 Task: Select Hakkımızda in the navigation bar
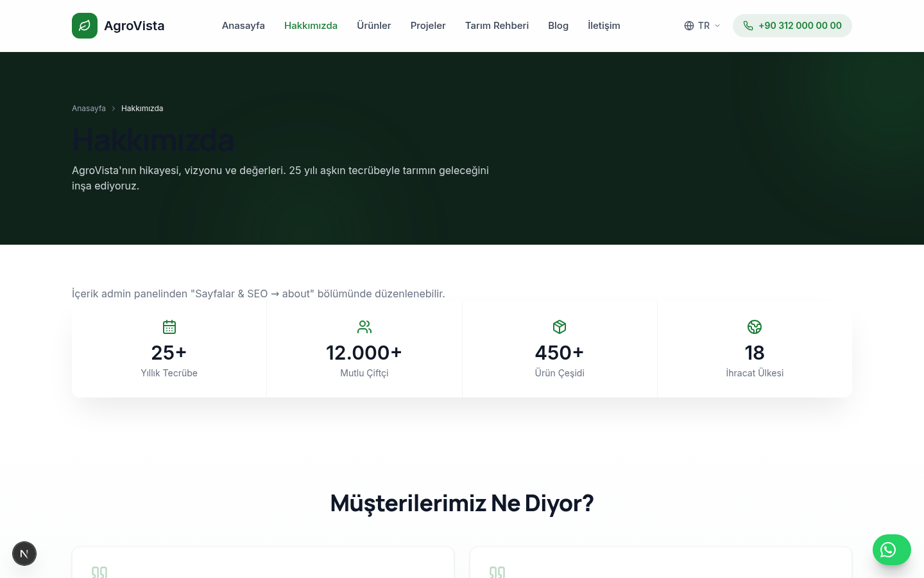pos(311,26)
